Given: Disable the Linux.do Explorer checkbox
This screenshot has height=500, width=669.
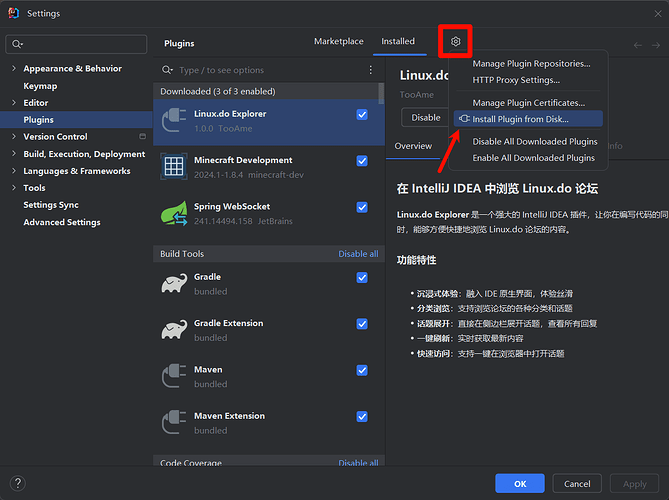Looking at the screenshot, I should tap(362, 114).
